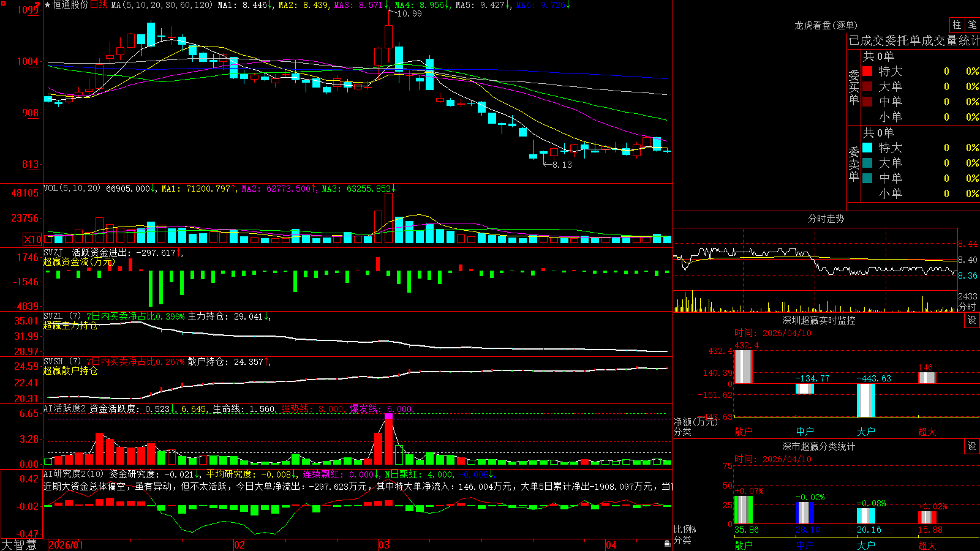Click the 超大 146 net amount bar
Screen dimensions: 980x551
click(x=927, y=378)
